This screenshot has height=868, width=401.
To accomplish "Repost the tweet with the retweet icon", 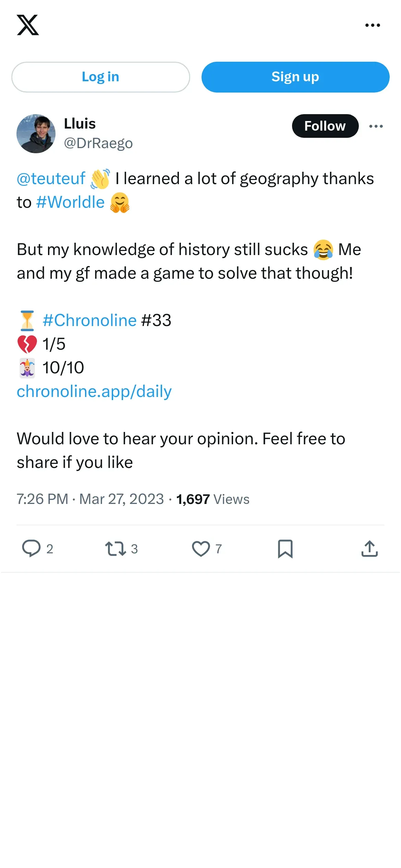I will [116, 548].
